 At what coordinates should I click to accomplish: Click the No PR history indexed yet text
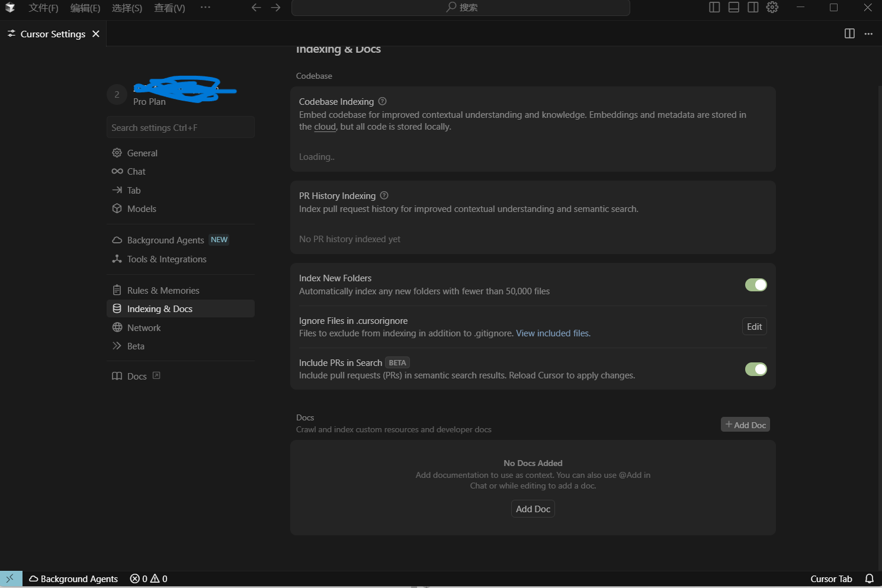(349, 239)
